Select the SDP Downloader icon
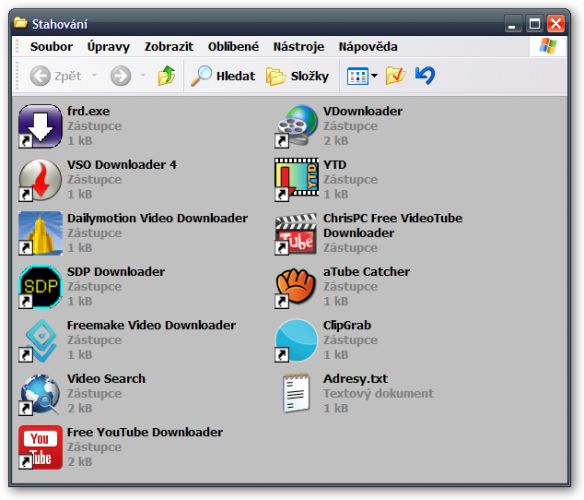The image size is (584, 500). click(x=40, y=287)
